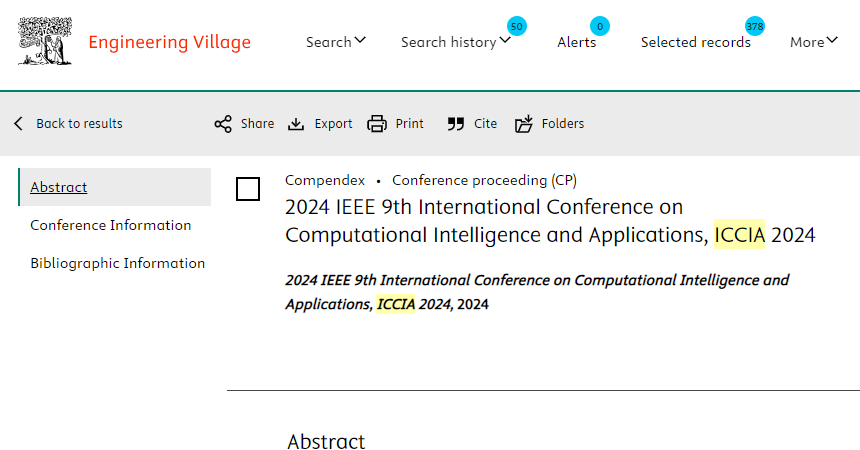Click the Print printer icon
The height and width of the screenshot is (450, 860).
pyautogui.click(x=377, y=123)
